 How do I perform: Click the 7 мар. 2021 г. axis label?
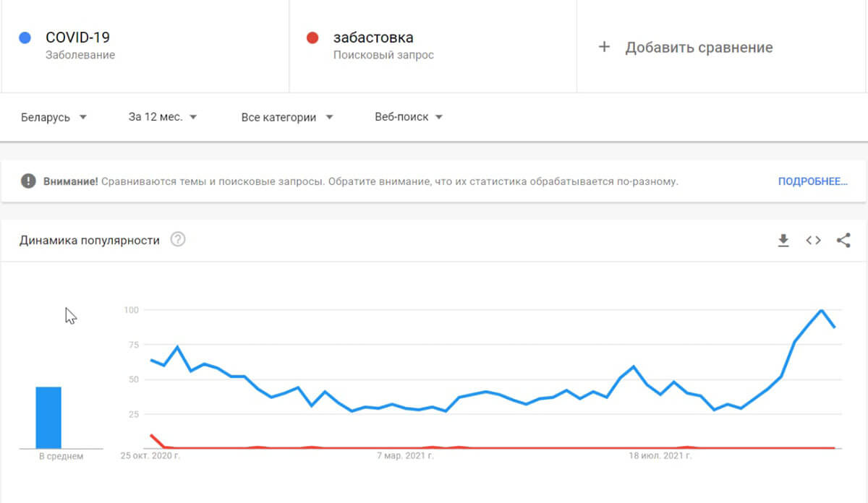pos(405,456)
